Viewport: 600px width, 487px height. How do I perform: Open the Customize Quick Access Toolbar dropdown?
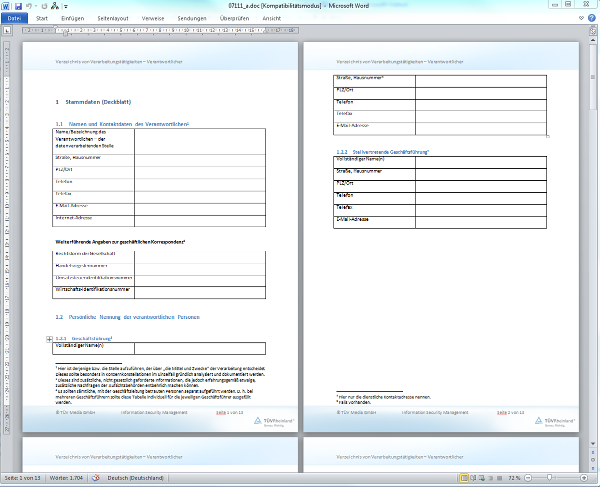[67, 6]
